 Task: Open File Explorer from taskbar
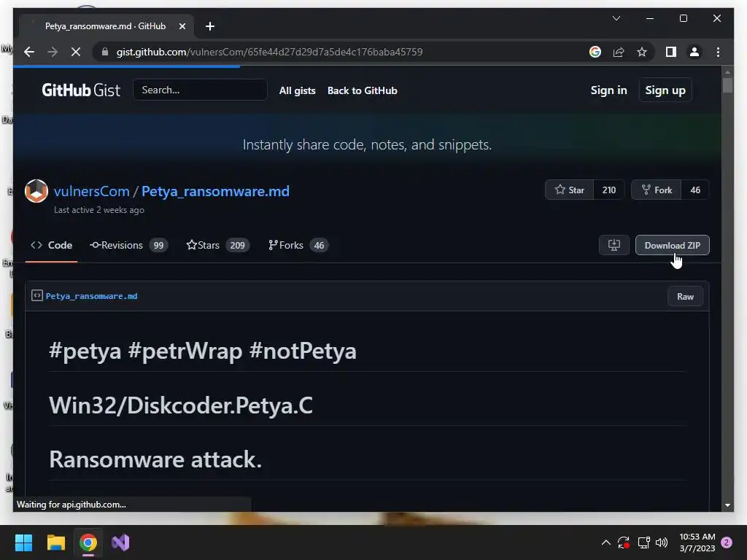55,542
